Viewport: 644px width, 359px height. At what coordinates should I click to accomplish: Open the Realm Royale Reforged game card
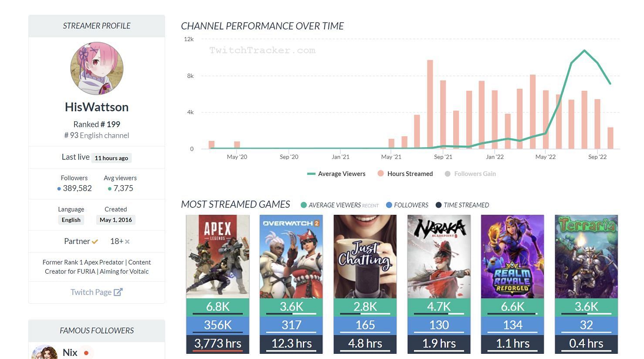click(x=512, y=257)
